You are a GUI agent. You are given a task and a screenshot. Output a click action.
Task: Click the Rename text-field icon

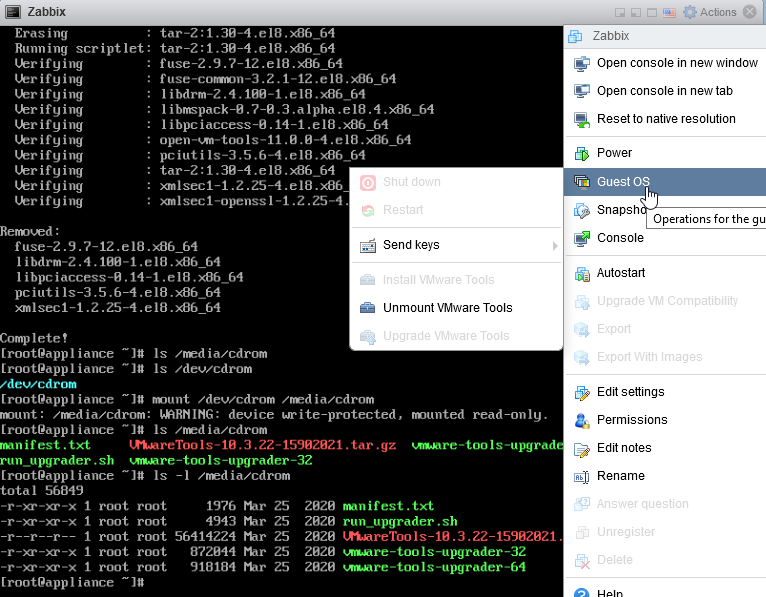(581, 477)
